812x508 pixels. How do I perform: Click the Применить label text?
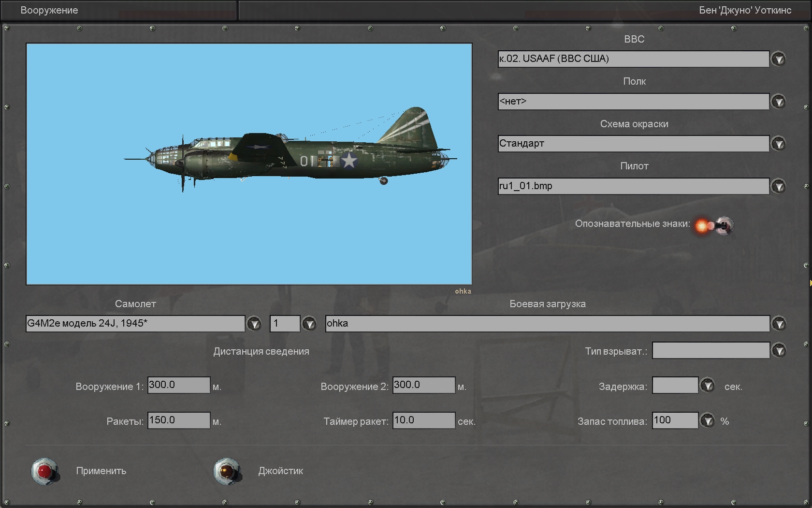click(101, 471)
